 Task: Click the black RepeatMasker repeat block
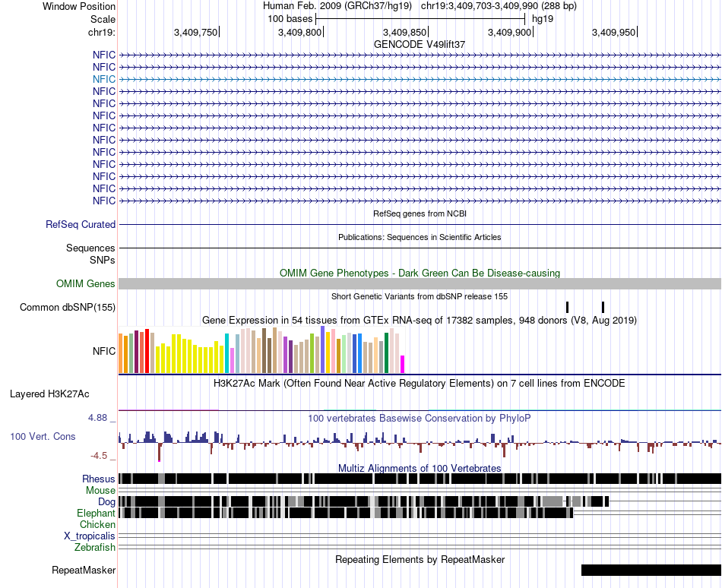651,570
